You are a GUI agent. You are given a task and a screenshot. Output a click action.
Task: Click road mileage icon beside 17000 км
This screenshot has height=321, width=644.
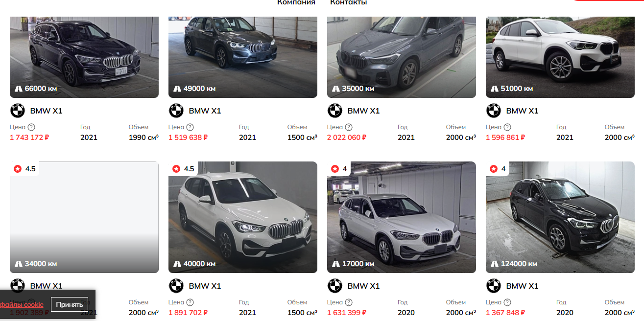336,264
